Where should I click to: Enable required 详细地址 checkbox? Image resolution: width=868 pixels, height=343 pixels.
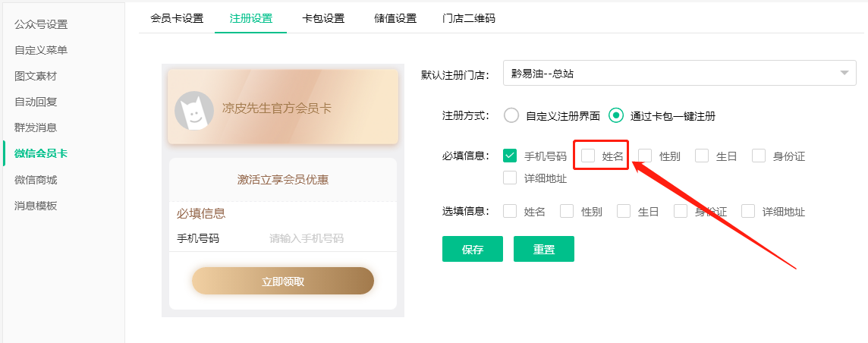click(x=511, y=179)
